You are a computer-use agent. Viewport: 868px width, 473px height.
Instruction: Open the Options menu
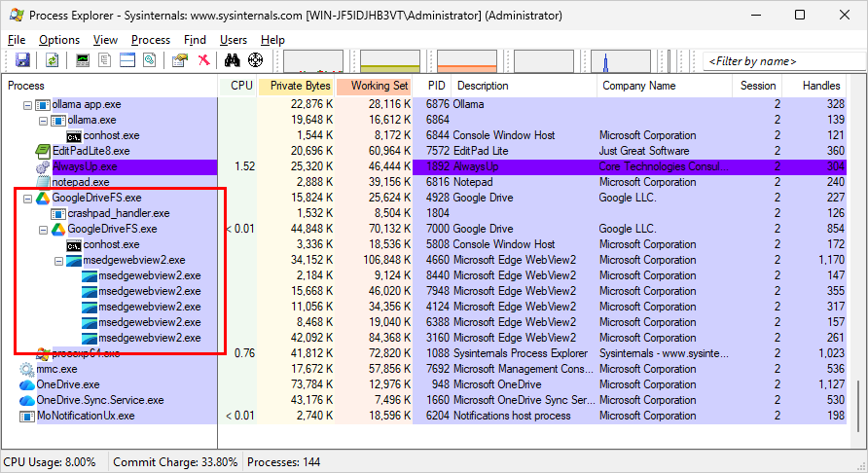coord(59,40)
